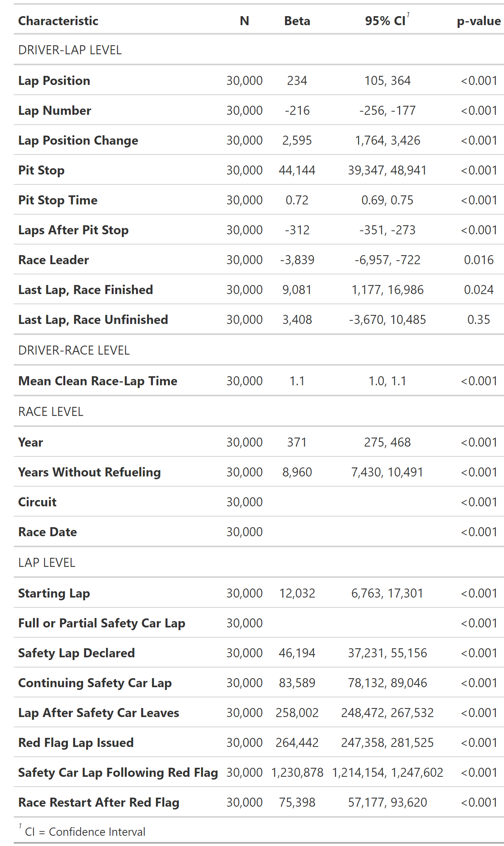
Task: Select Mean Clean Race-Lap Time row label
Action: click(98, 381)
